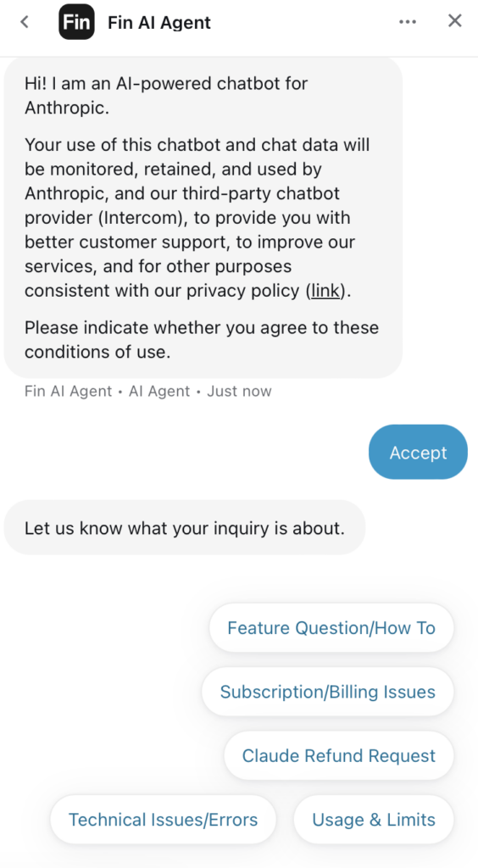
Task: Choose the Usage & Limits quick reply
Action: click(x=374, y=820)
